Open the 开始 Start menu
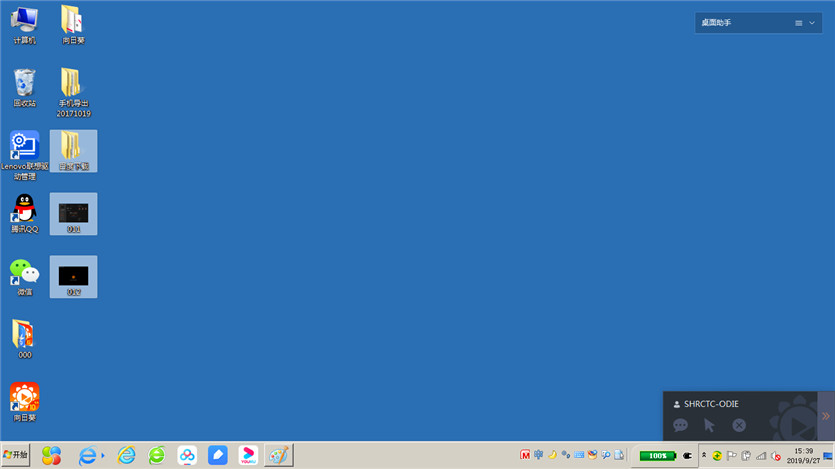Screen dimensions: 835x469 16,455
